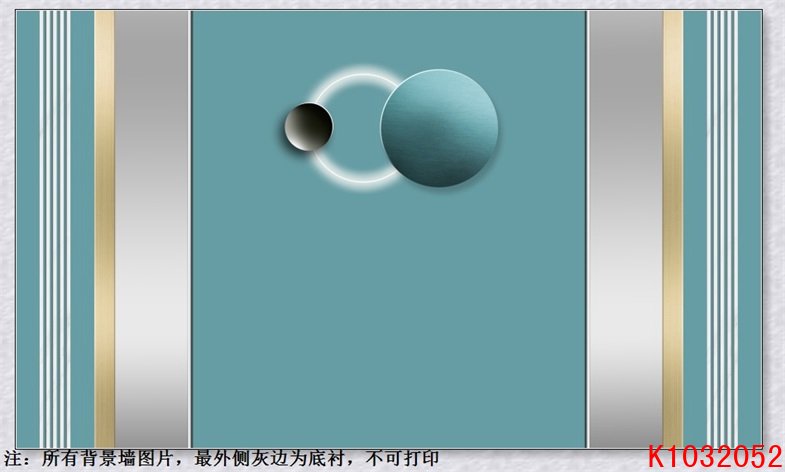The width and height of the screenshot is (785, 472).
Task: Click the Chinese note text about gray border
Action: coord(221,458)
